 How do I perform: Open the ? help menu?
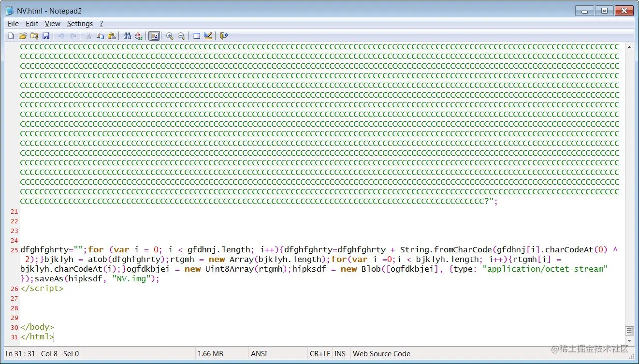click(x=102, y=23)
